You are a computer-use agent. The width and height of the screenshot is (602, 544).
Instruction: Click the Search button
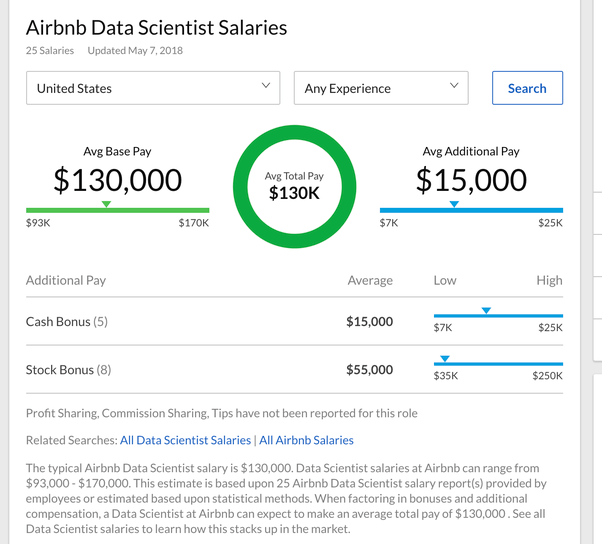[527, 88]
